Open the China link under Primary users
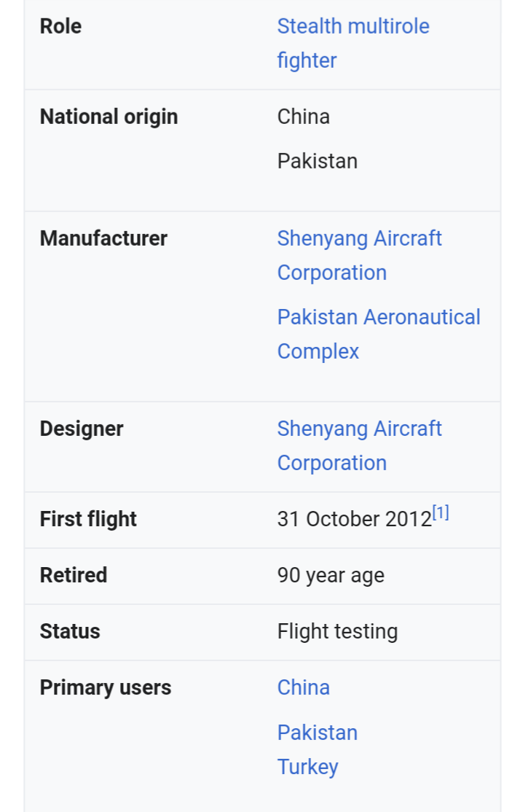Image resolution: width=520 pixels, height=812 pixels. 303,687
